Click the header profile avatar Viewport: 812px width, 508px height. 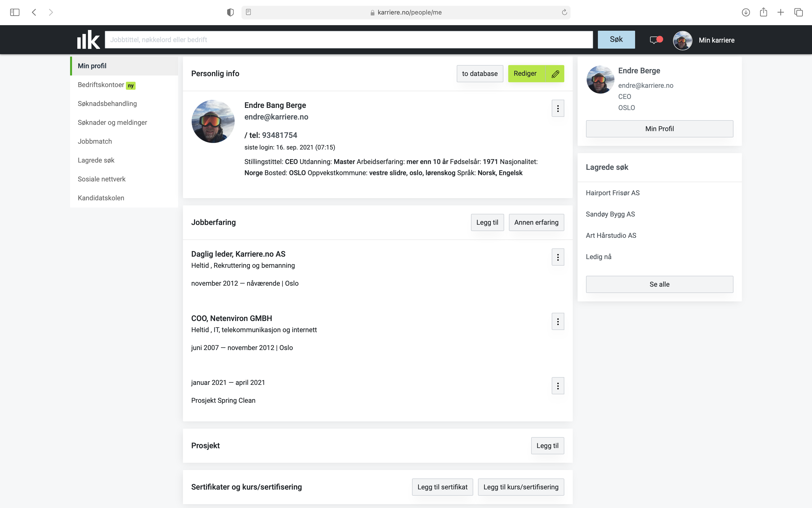click(682, 40)
